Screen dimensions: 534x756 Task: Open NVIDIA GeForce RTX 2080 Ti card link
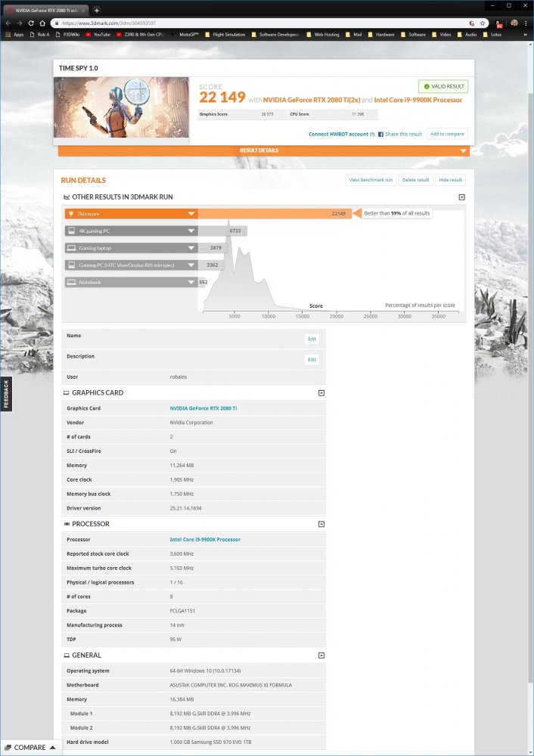[203, 408]
